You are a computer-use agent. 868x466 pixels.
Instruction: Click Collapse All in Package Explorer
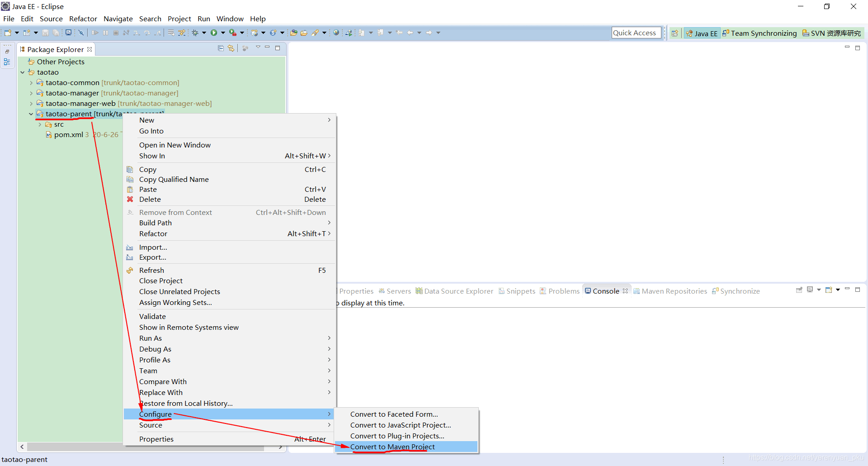click(221, 48)
